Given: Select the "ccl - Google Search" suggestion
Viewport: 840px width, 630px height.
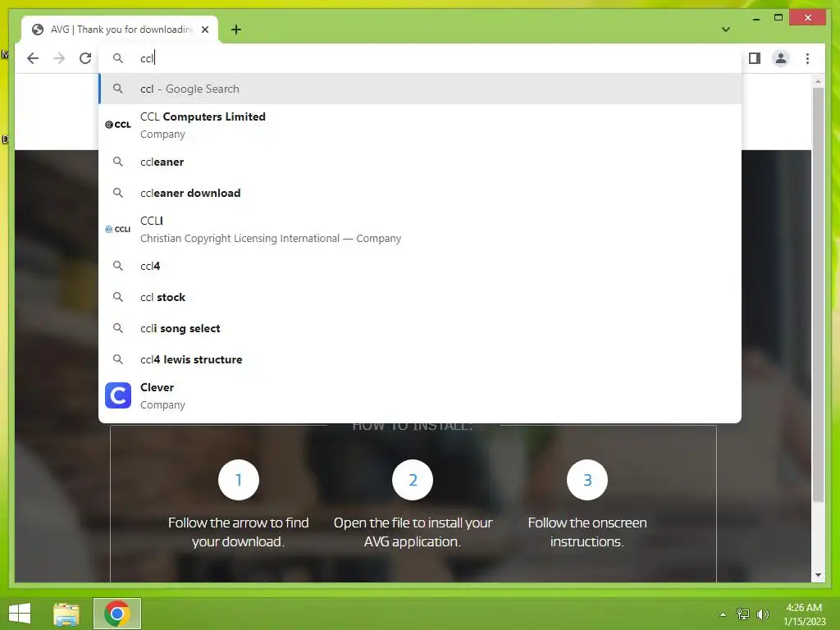Looking at the screenshot, I should [421, 89].
